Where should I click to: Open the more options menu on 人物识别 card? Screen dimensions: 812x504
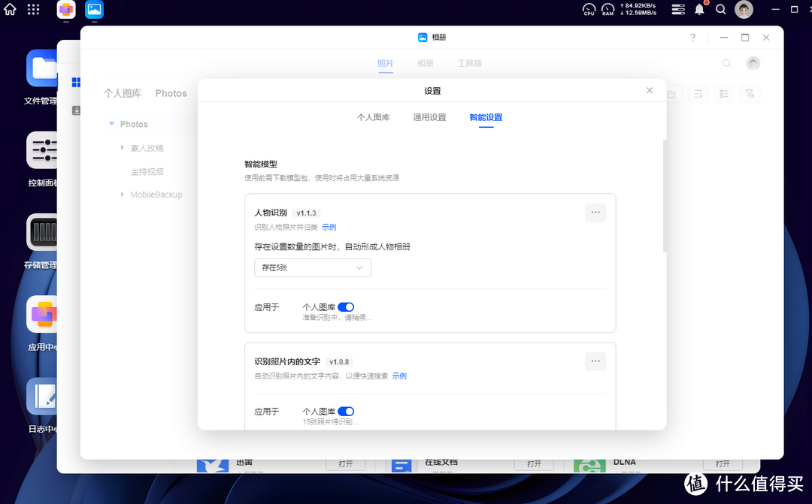pos(595,213)
